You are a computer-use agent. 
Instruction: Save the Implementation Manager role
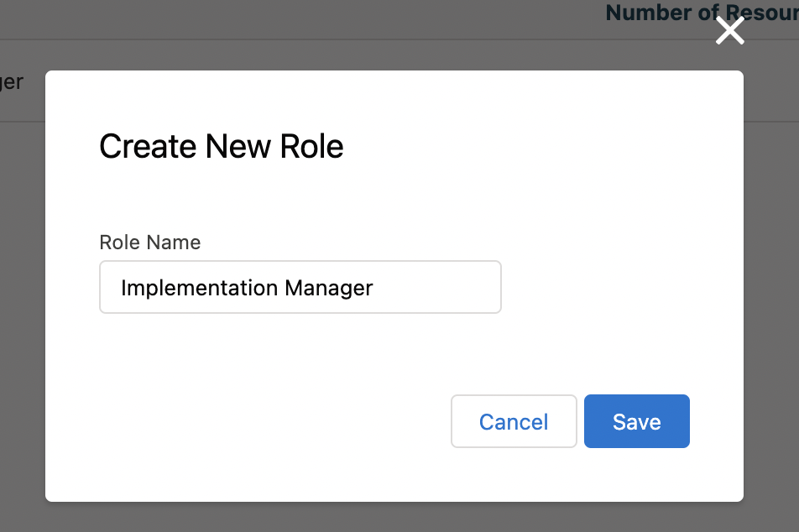click(636, 421)
